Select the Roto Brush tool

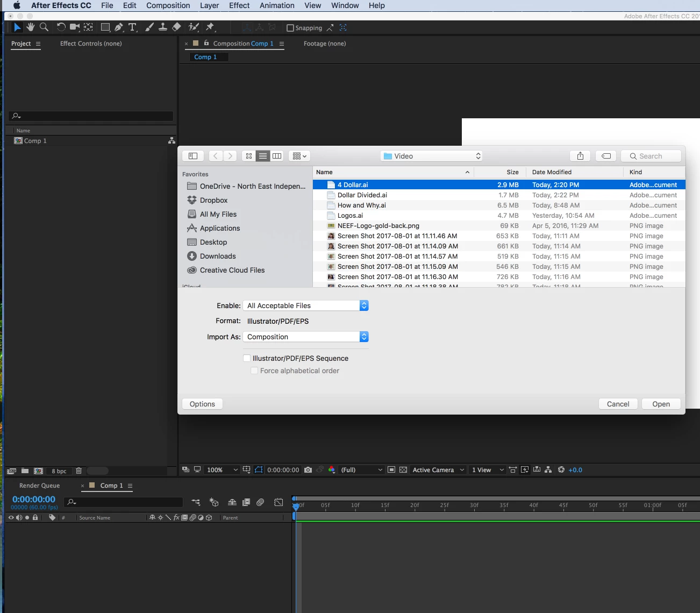(x=194, y=27)
